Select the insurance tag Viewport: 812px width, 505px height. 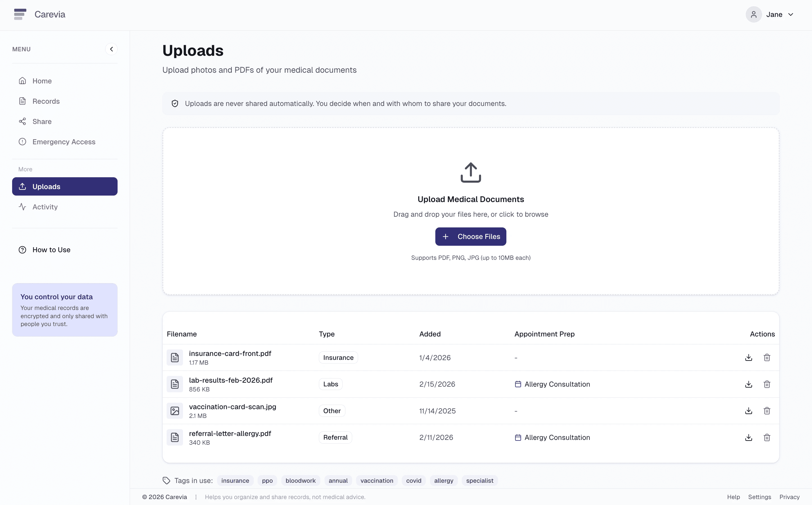[235, 480]
